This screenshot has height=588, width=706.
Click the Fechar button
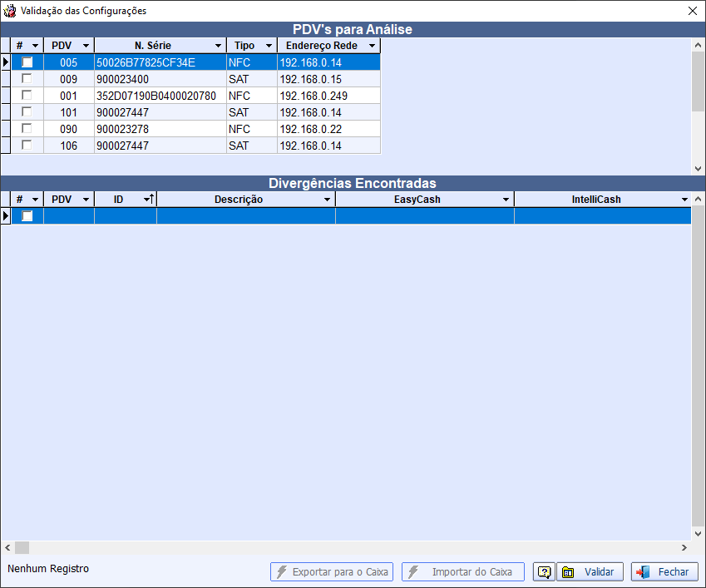click(x=664, y=572)
